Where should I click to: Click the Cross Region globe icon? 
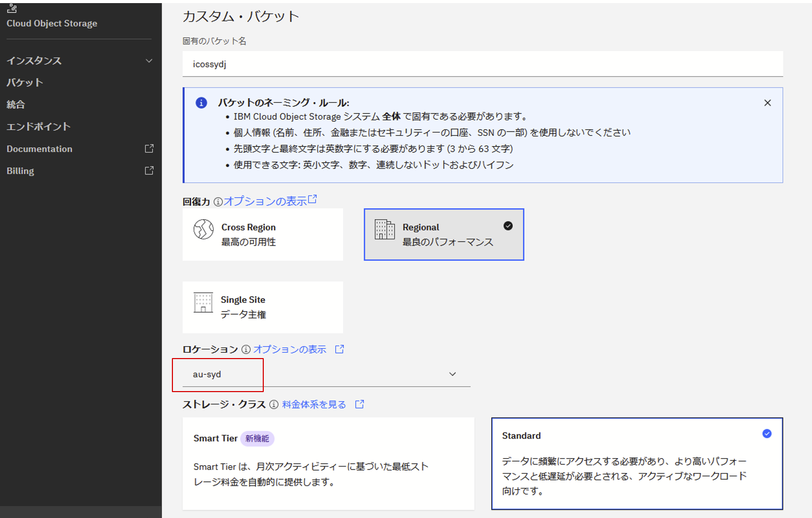click(203, 230)
